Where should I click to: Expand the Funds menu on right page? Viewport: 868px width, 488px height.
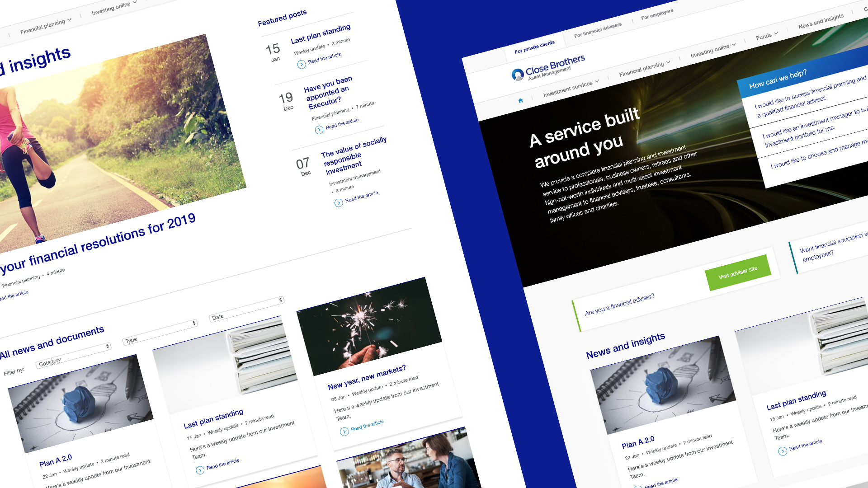click(767, 36)
